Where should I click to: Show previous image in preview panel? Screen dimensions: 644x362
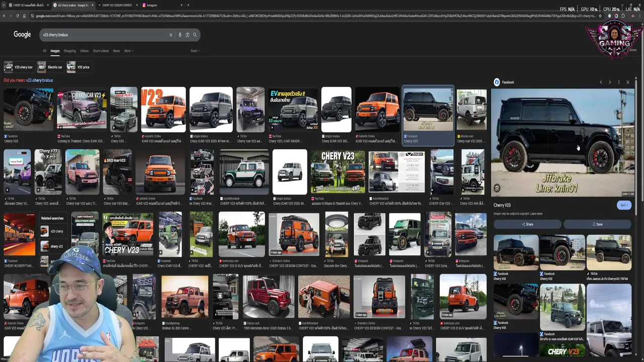coord(601,82)
